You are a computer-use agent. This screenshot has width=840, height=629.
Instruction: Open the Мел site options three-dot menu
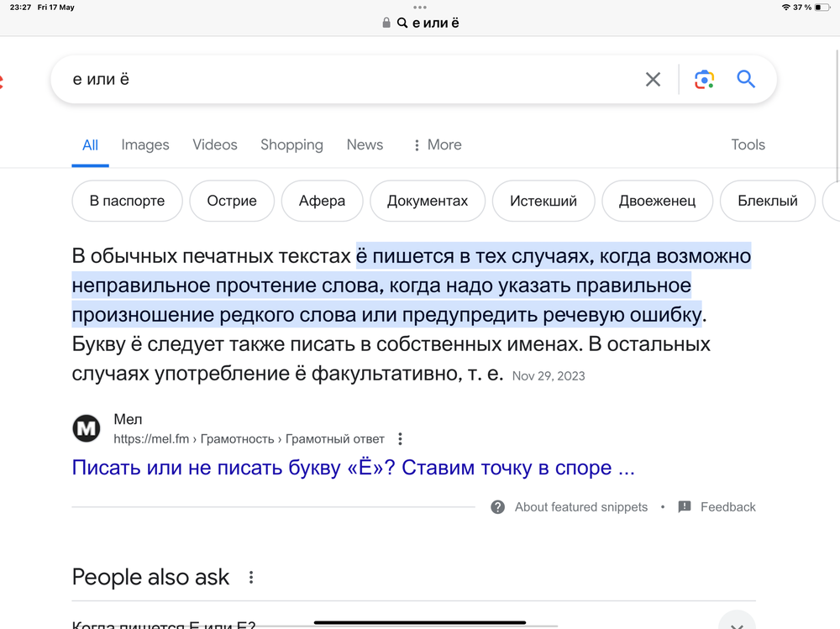tap(400, 438)
